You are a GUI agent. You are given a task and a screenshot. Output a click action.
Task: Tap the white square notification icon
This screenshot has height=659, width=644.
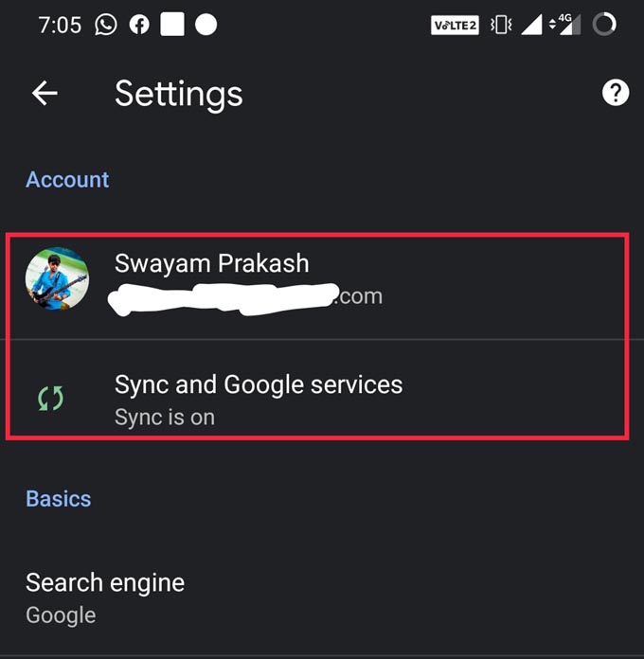(x=172, y=24)
